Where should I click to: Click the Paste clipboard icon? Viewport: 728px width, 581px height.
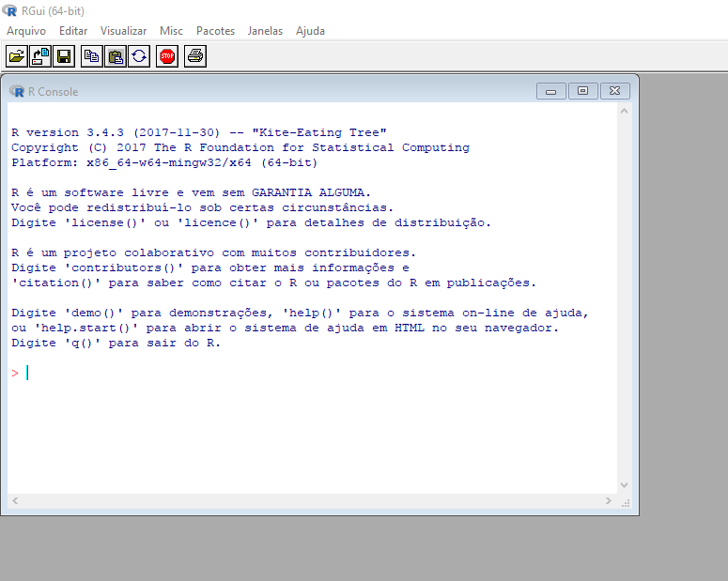(x=116, y=56)
